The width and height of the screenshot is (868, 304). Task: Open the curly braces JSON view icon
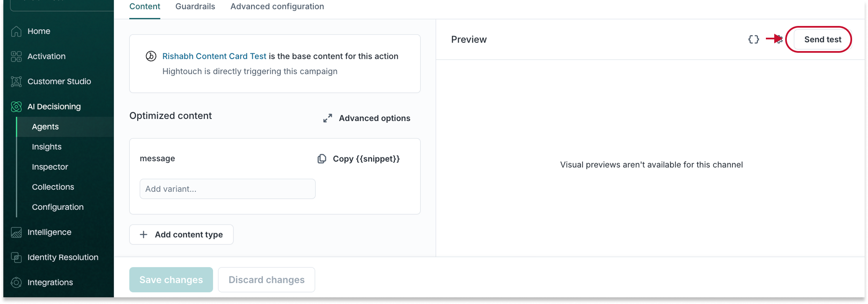pos(753,39)
